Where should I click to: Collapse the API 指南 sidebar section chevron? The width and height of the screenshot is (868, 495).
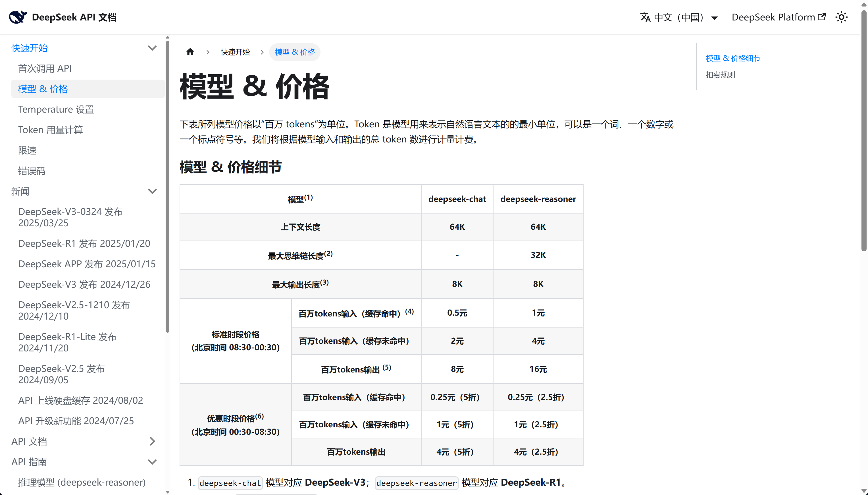pos(152,462)
